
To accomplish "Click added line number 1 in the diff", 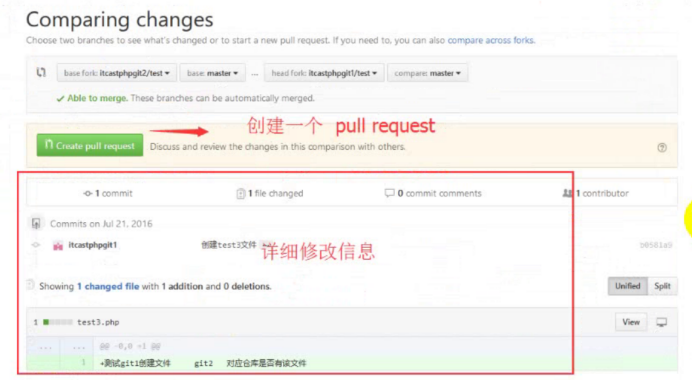I will pos(84,363).
